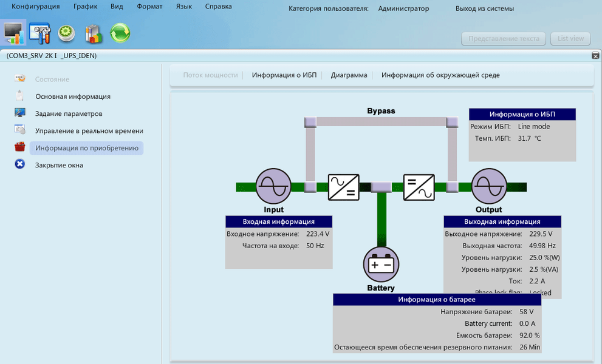602x364 pixels.
Task: Click the red basket purchase info icon
Action: 19,147
